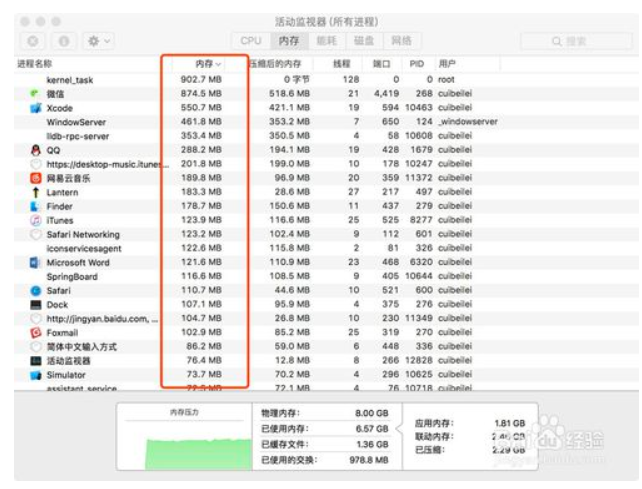Click the 已缓存文件 1.36 GB entry

[325, 444]
